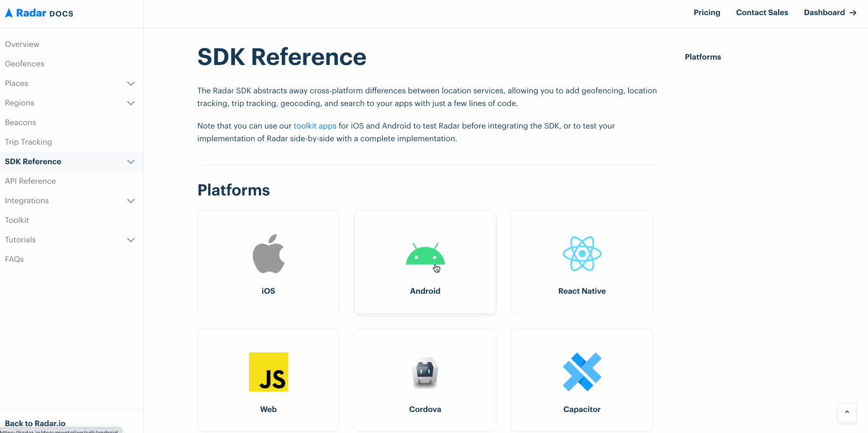
Task: Open Regions in the sidebar
Action: pos(20,103)
